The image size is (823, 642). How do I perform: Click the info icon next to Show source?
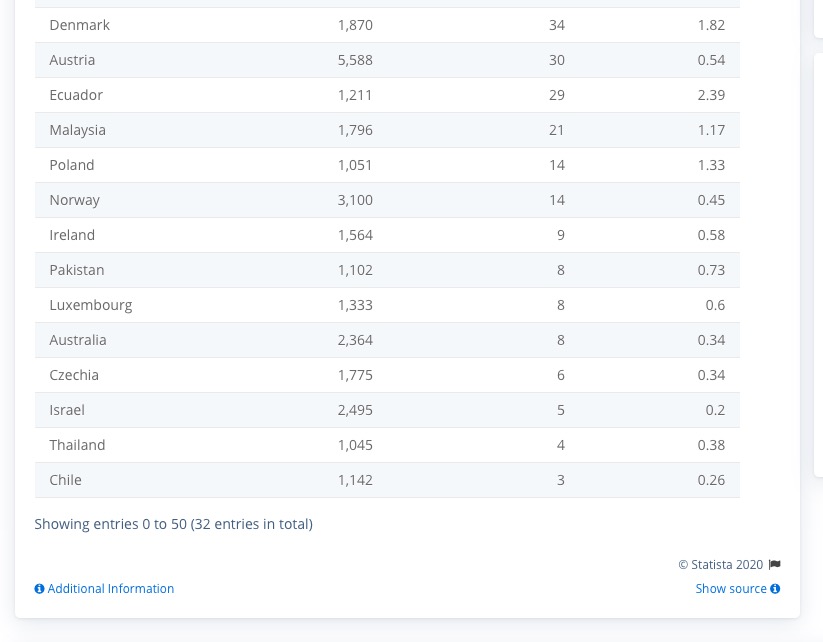(775, 589)
